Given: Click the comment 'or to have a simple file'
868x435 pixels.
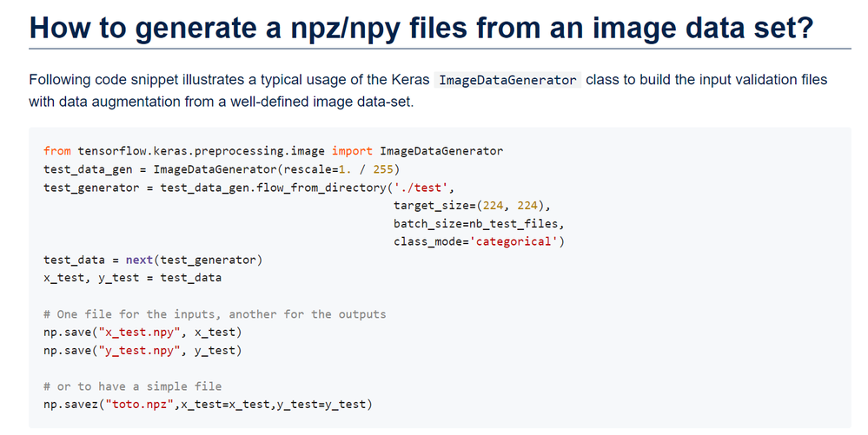Looking at the screenshot, I should click(x=132, y=386).
